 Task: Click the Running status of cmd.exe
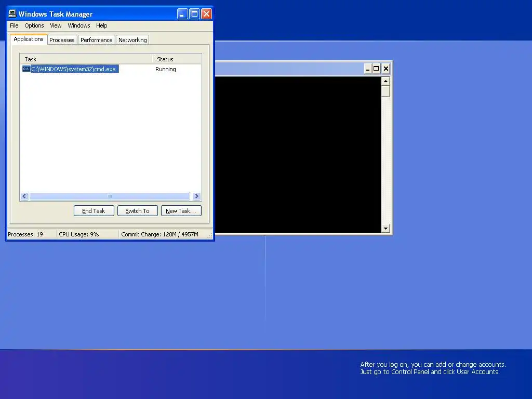166,69
